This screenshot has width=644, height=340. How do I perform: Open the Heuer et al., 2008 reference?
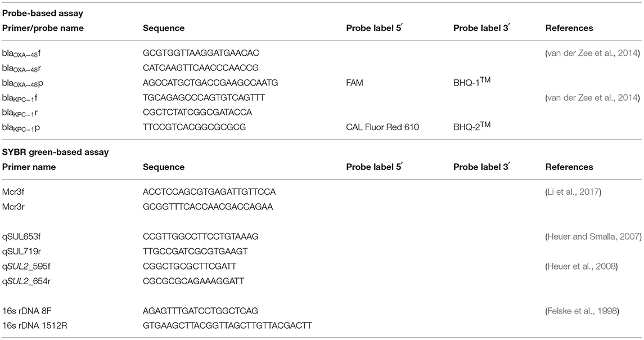pos(582,266)
